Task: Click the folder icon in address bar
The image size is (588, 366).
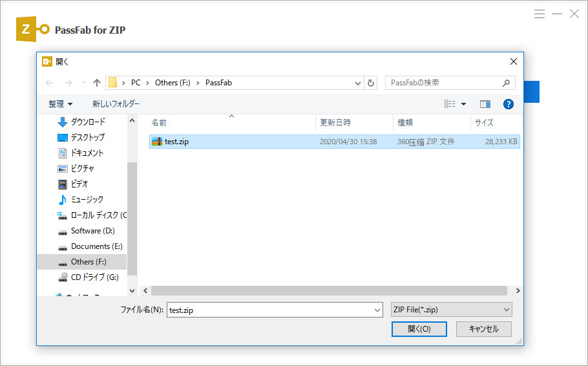Action: [x=112, y=83]
